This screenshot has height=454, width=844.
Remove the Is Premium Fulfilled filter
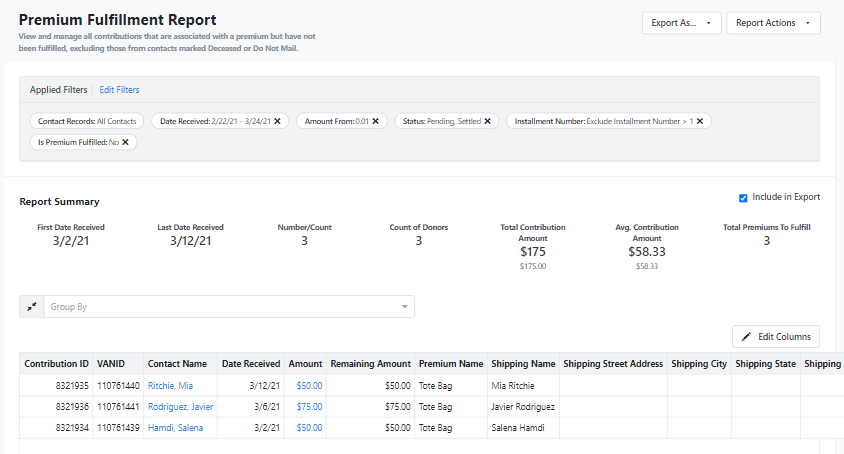pyautogui.click(x=125, y=142)
